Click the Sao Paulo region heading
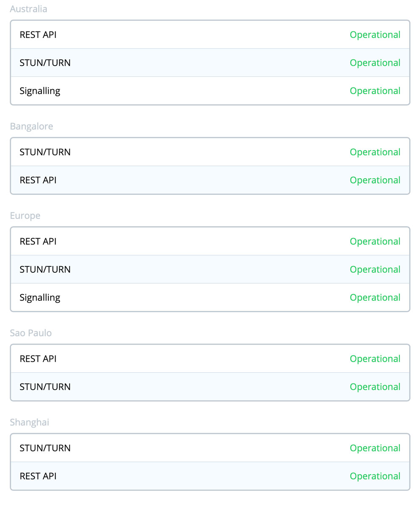Screen dimensions: 420x529 [x=31, y=333]
